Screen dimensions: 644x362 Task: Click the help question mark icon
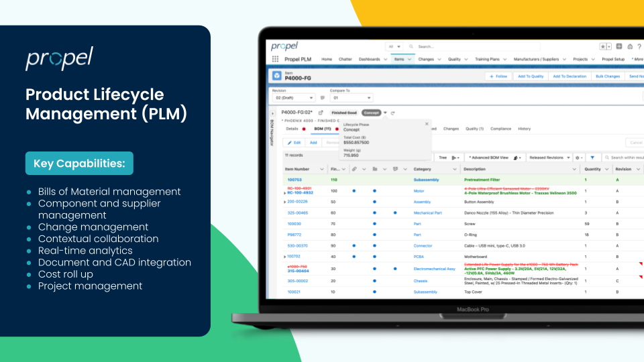[637, 46]
